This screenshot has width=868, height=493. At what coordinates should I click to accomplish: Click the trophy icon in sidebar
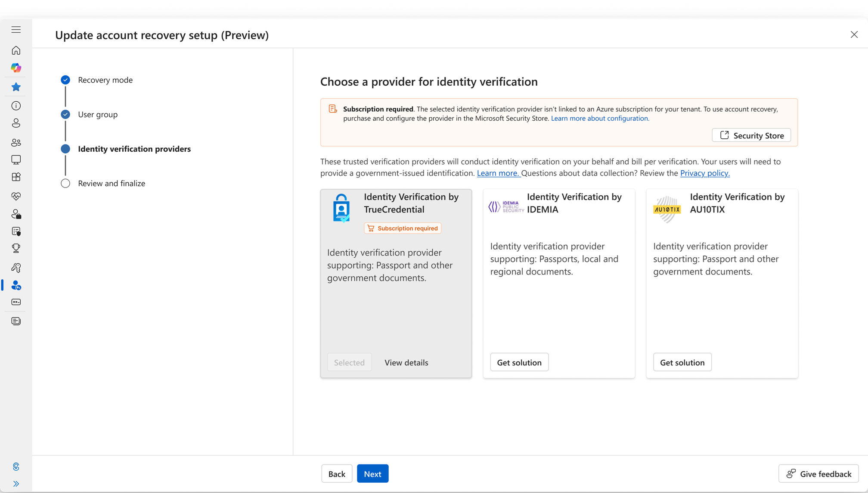coord(16,249)
